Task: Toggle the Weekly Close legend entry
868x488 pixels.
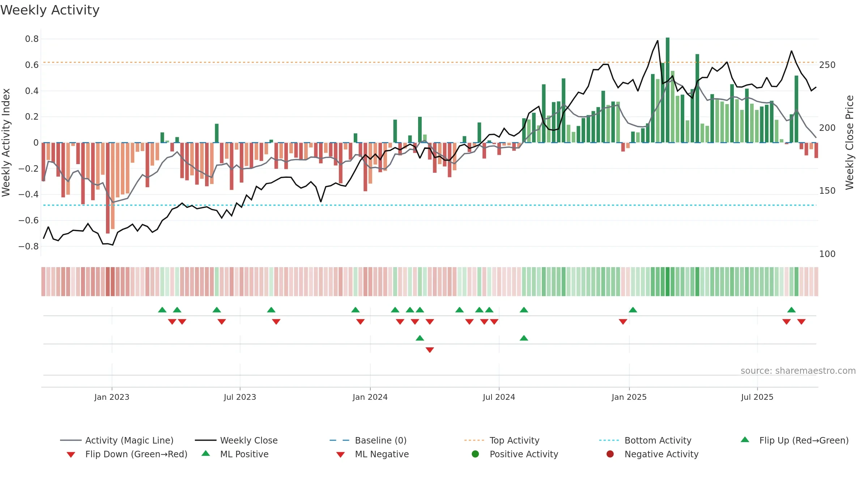Action: (236, 440)
